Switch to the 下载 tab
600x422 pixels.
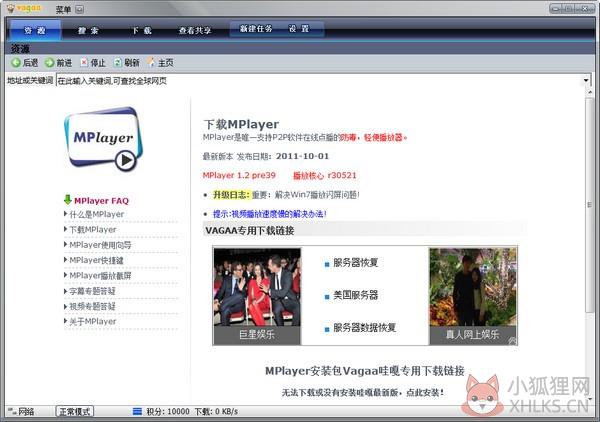click(142, 30)
